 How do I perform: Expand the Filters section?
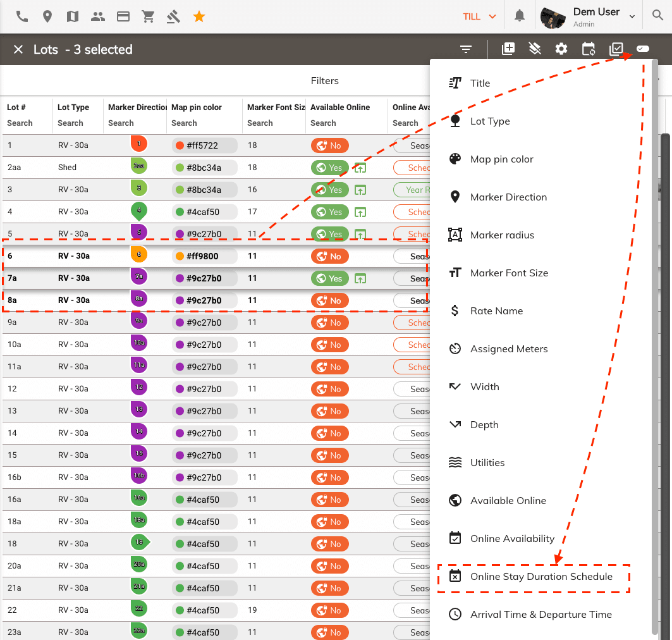pyautogui.click(x=324, y=80)
